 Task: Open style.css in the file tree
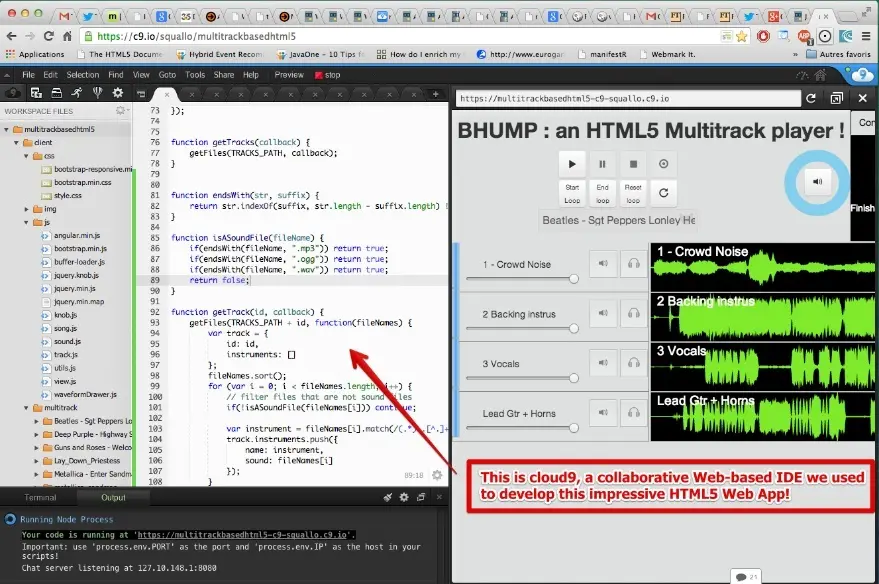[68, 196]
